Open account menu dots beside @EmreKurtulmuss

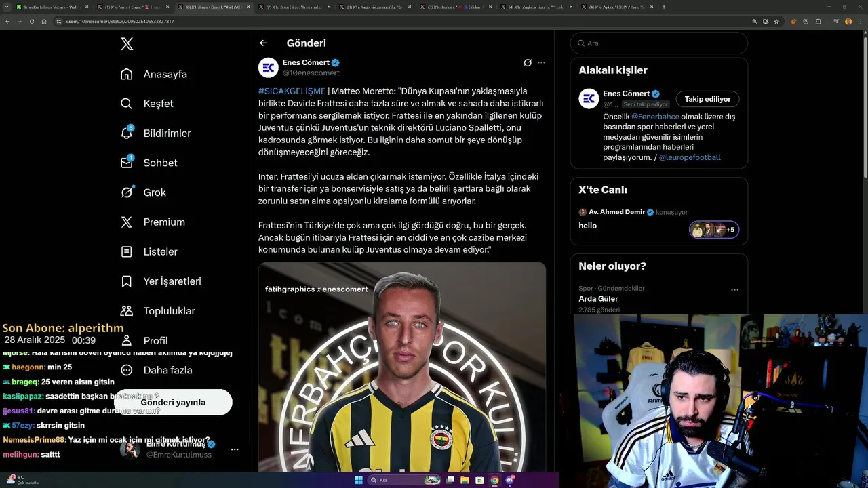click(x=235, y=449)
